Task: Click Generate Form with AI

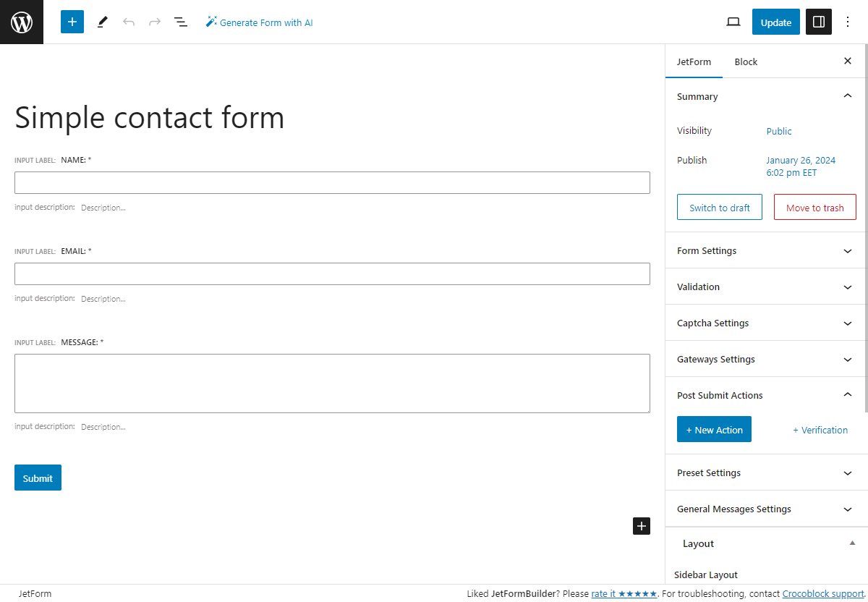Action: (259, 22)
